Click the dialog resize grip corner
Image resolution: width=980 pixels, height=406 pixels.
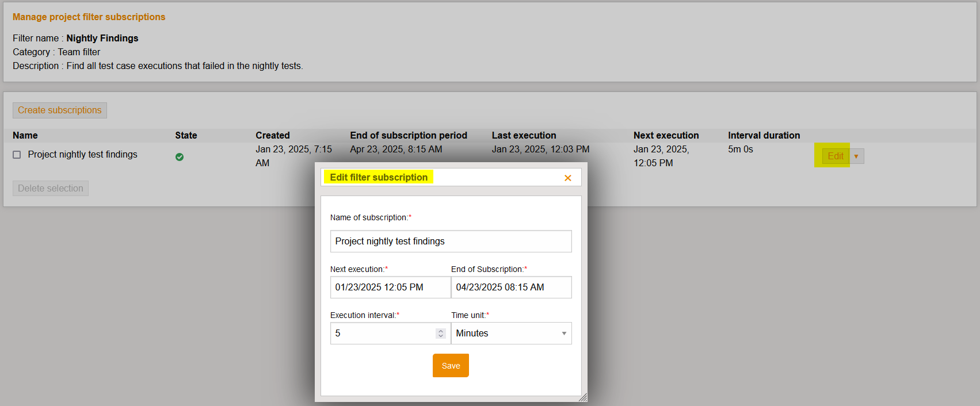tap(582, 397)
